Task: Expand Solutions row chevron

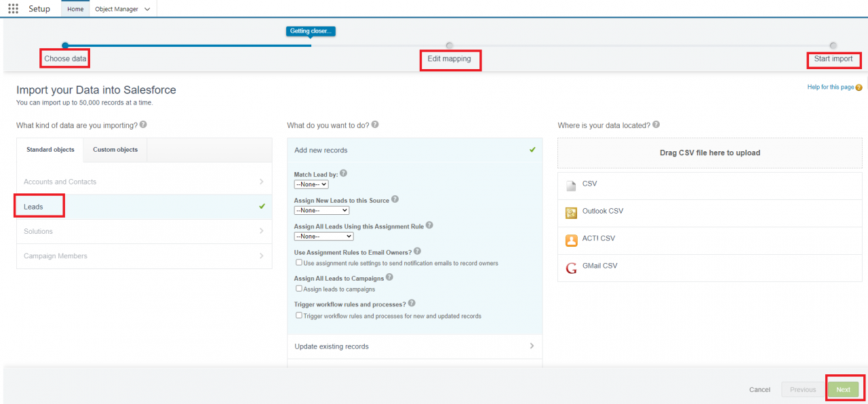Action: pos(262,231)
